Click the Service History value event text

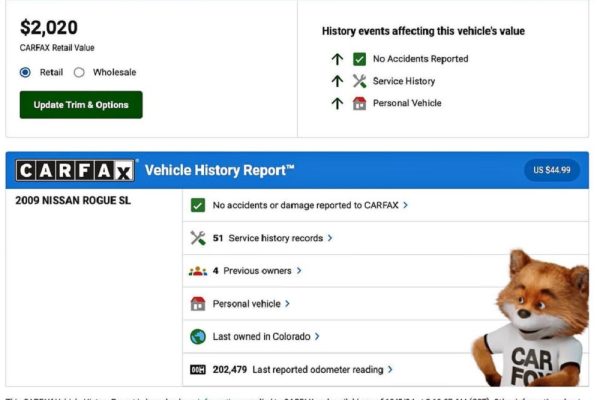(404, 81)
